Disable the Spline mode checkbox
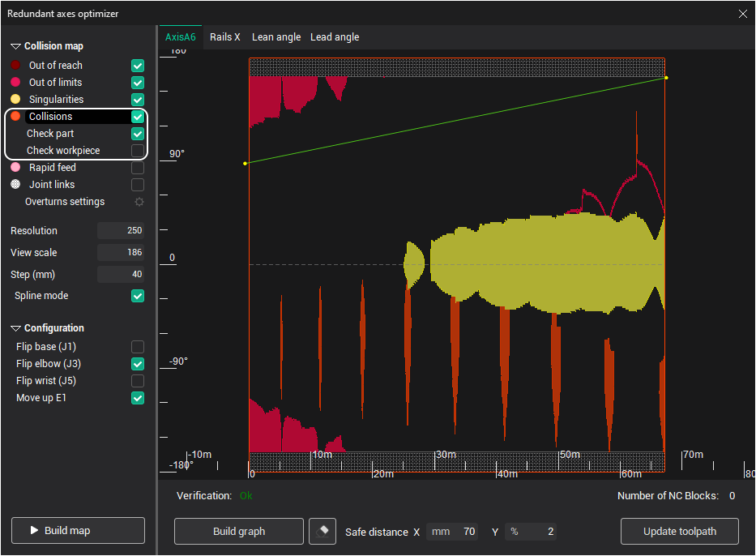Screen dimensions: 756x556 [138, 297]
